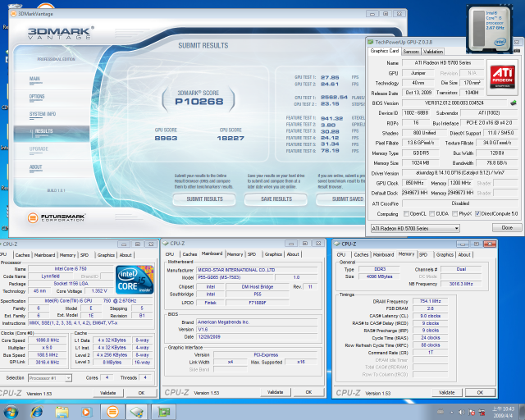Click the 3DMark score value P10268

pyautogui.click(x=199, y=102)
